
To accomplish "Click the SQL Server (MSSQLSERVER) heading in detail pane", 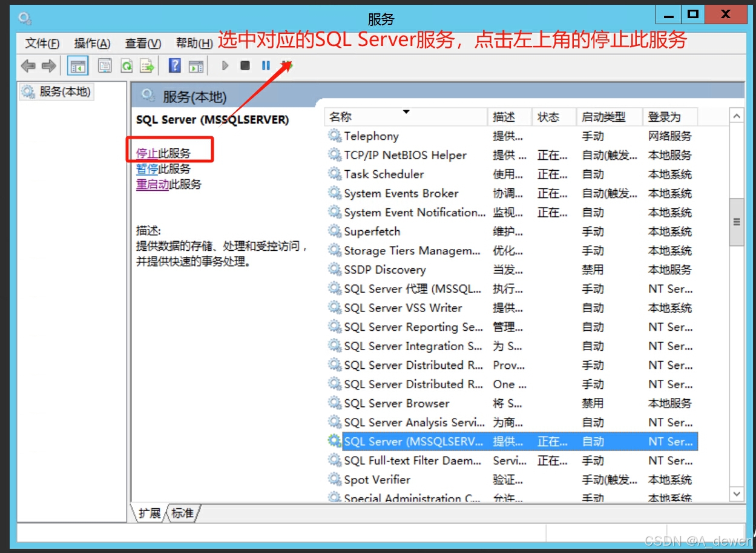I will [212, 119].
